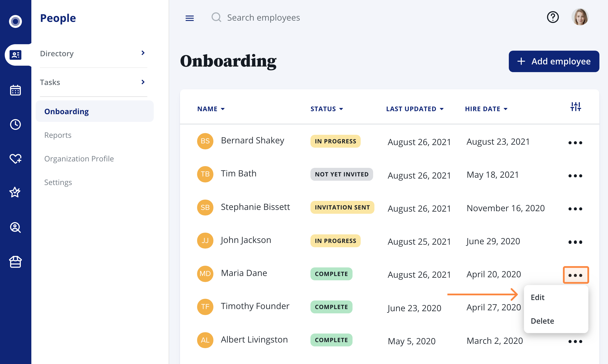Open actions menu for John Jackson
Image resolution: width=608 pixels, height=364 pixels.
[575, 242]
